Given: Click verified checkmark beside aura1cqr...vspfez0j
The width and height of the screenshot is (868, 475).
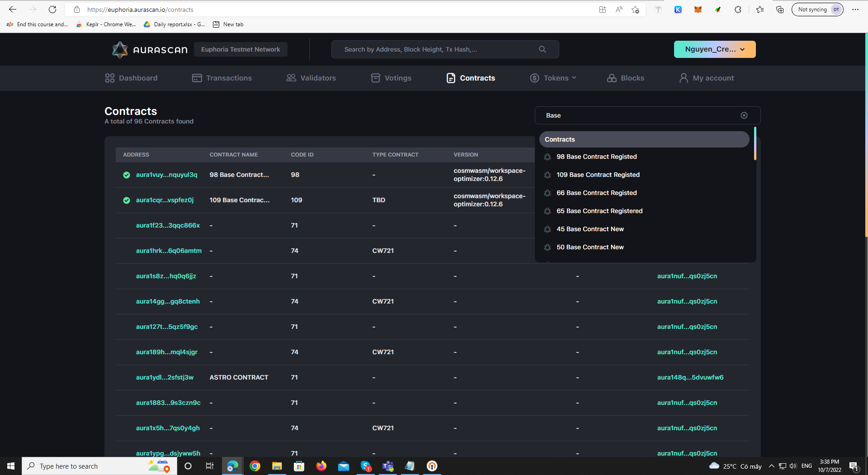Looking at the screenshot, I should click(x=127, y=200).
